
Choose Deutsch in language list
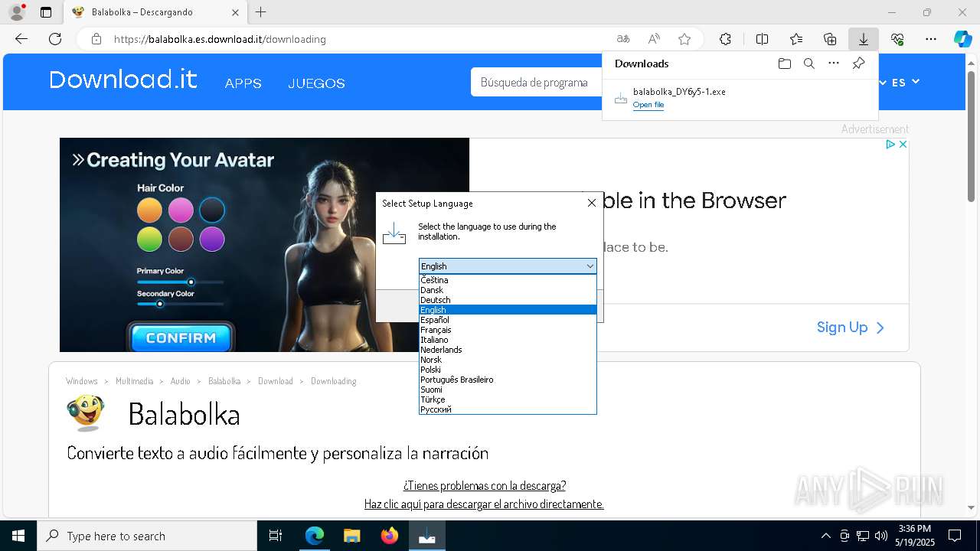[508, 300]
